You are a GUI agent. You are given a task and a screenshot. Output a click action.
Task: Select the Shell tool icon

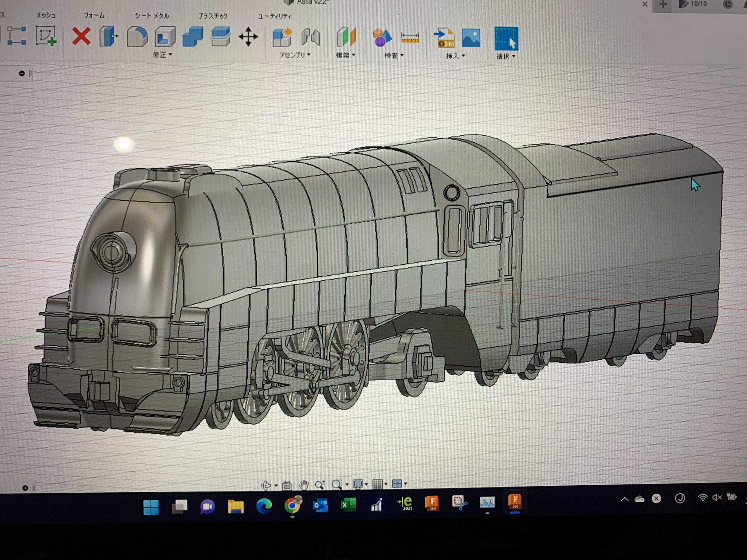click(165, 37)
